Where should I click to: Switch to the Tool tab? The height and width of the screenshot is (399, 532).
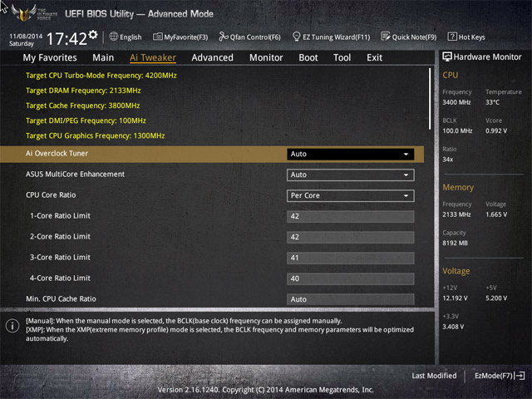[x=342, y=57]
